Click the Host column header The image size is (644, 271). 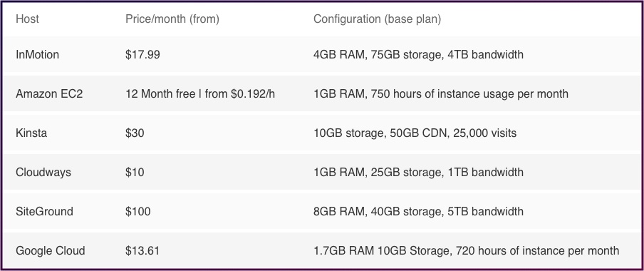[27, 19]
